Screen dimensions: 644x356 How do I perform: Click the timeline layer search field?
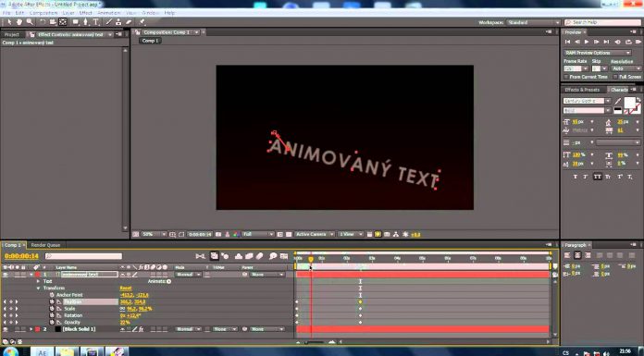tap(84, 256)
